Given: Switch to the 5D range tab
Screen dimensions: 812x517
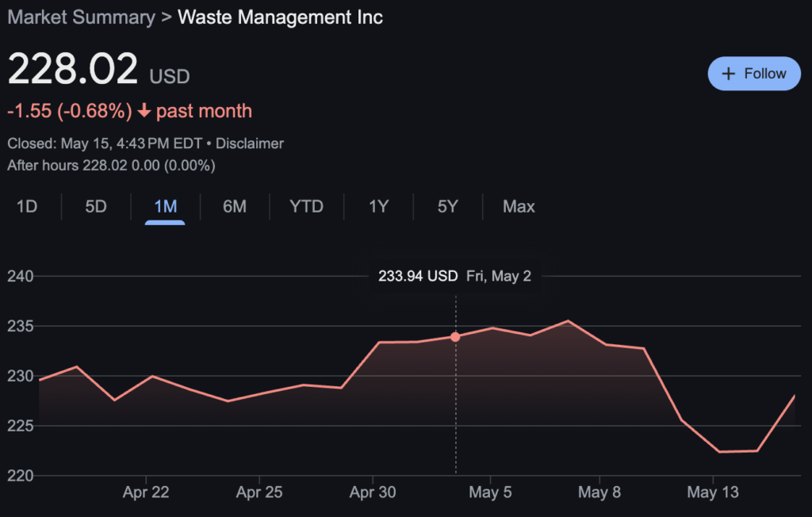Looking at the screenshot, I should (x=96, y=207).
